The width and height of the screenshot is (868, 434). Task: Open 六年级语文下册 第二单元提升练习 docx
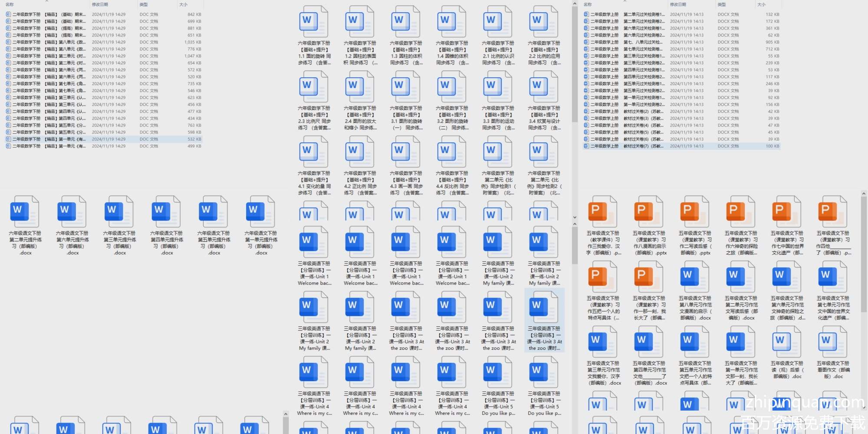tap(25, 212)
